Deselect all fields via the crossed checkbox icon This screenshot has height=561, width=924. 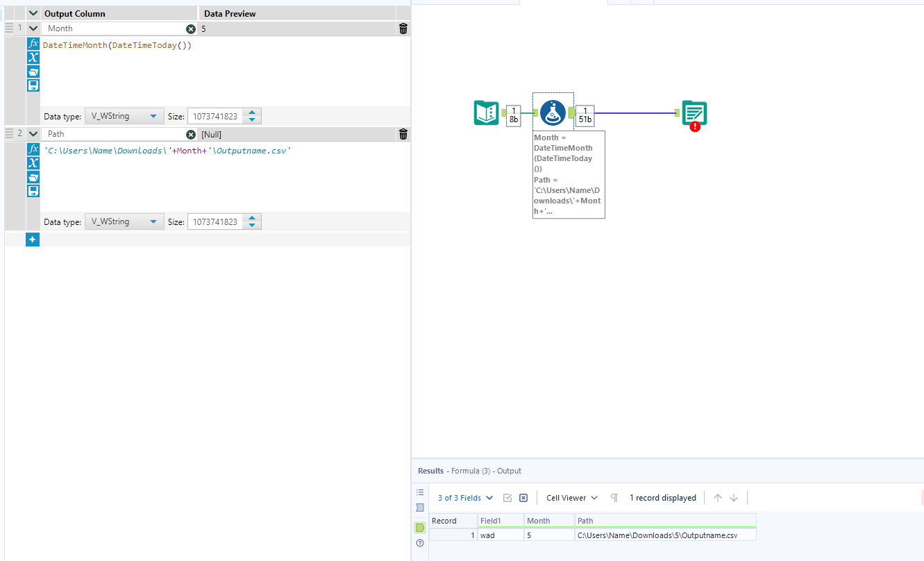523,497
